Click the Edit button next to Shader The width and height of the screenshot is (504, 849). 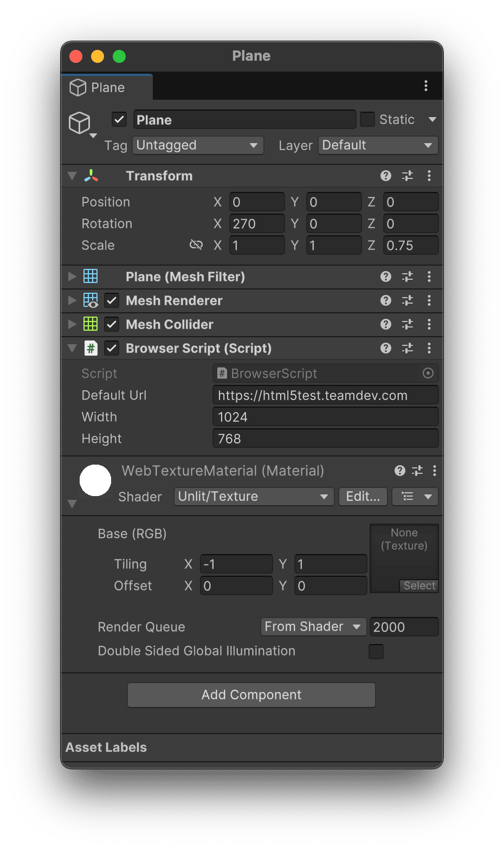pos(363,496)
